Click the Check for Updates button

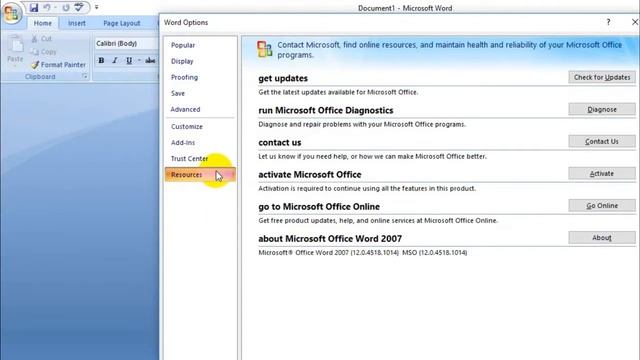click(x=602, y=77)
